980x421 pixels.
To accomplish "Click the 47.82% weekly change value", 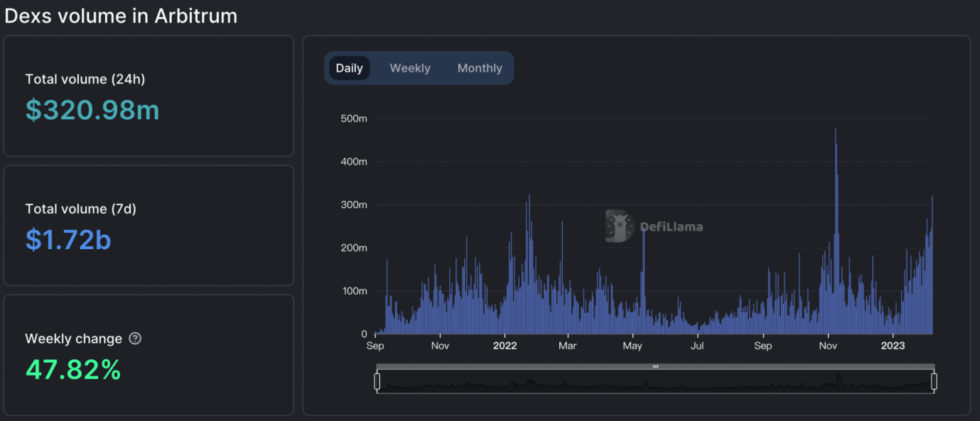I will pyautogui.click(x=73, y=370).
